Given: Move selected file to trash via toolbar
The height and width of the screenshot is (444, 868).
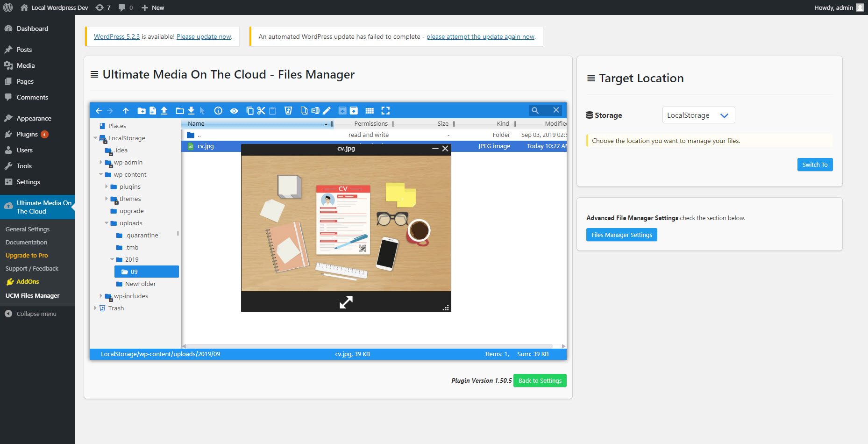Looking at the screenshot, I should (x=288, y=111).
